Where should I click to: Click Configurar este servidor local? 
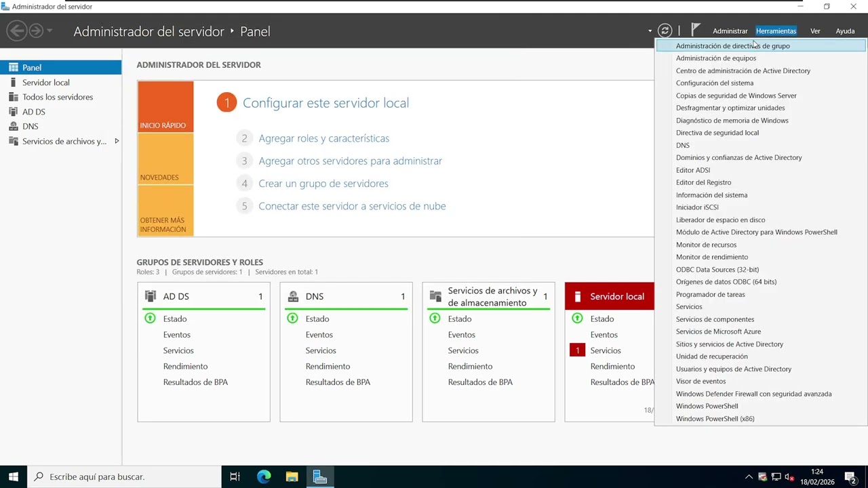325,103
